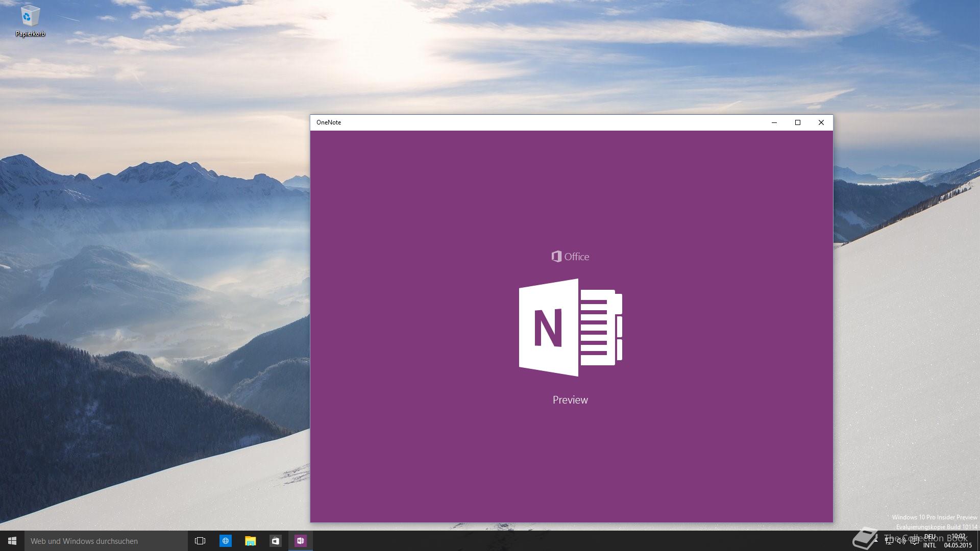Viewport: 980px width, 551px height.
Task: Switch input language via DEU INTL
Action: pos(929,541)
